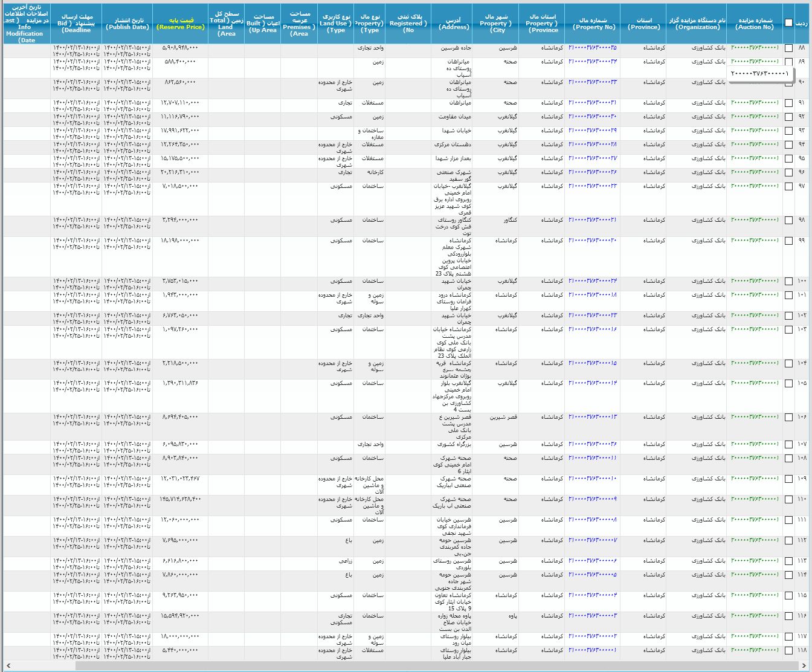This screenshot has width=812, height=672.
Task: Open property number link in row 118
Action: pyautogui.click(x=593, y=650)
